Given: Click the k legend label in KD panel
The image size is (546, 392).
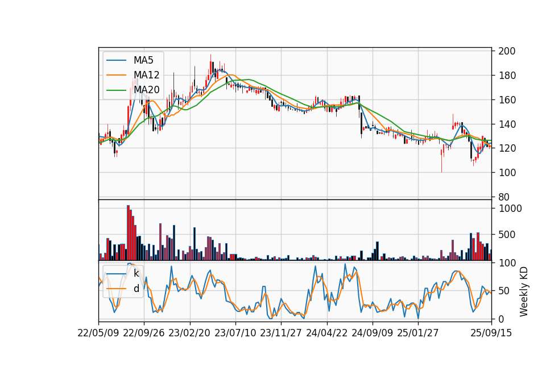Looking at the screenshot, I should click(x=136, y=273).
